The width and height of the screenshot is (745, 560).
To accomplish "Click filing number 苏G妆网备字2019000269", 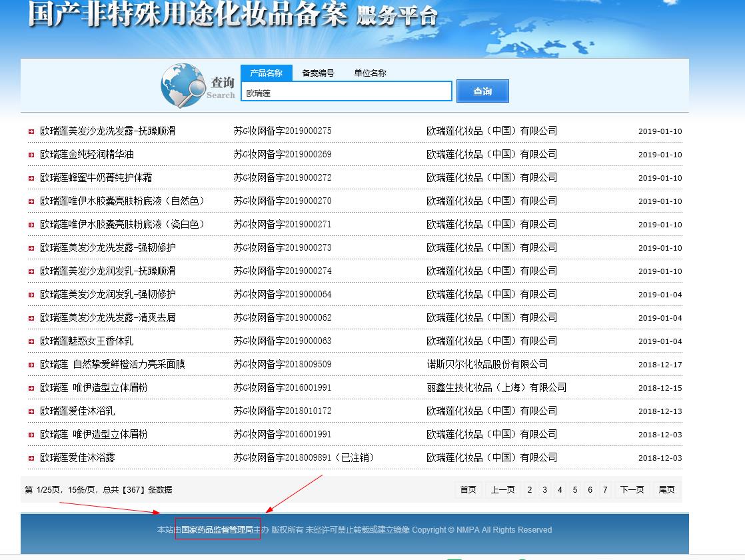I will pos(283,154).
